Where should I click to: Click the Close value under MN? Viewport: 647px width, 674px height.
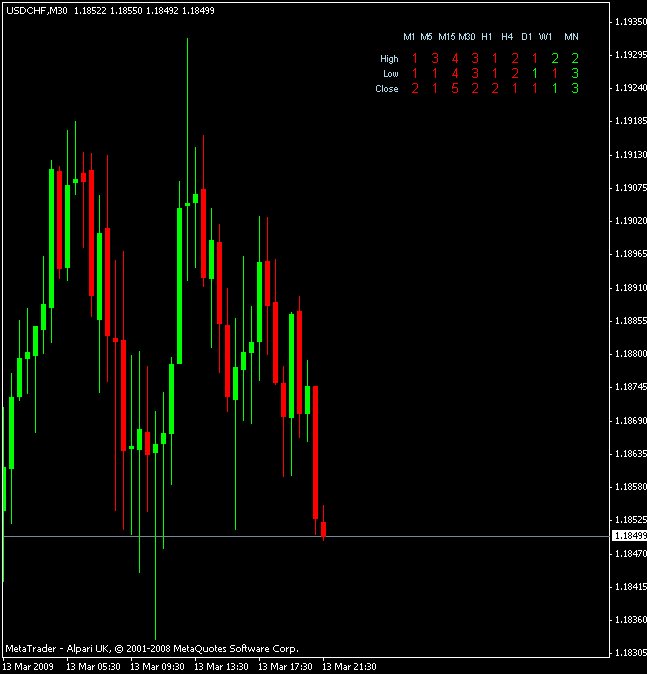point(575,89)
